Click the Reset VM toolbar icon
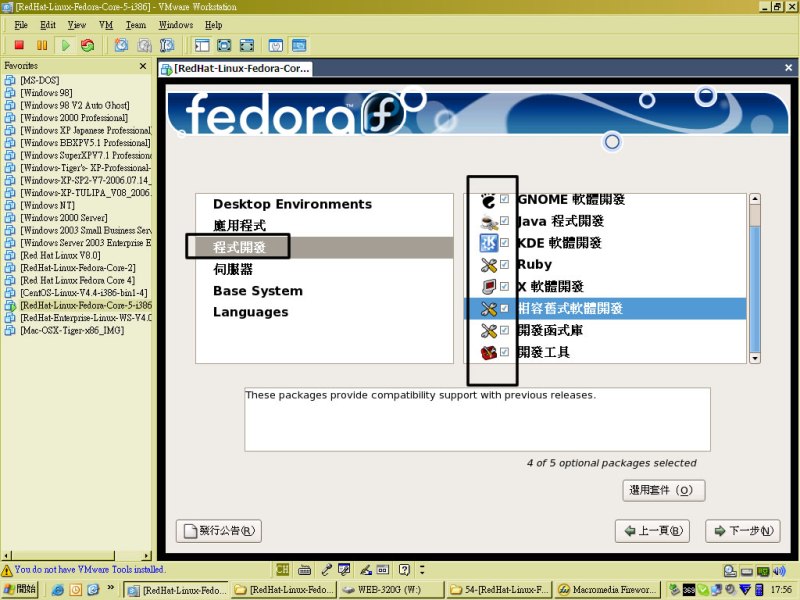This screenshot has width=800, height=600. 88,45
